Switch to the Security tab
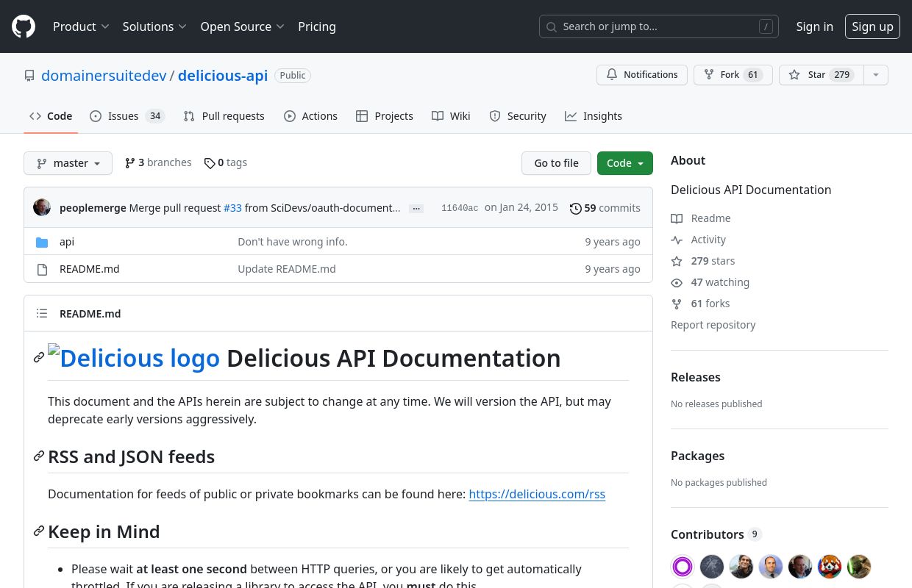 coord(518,116)
